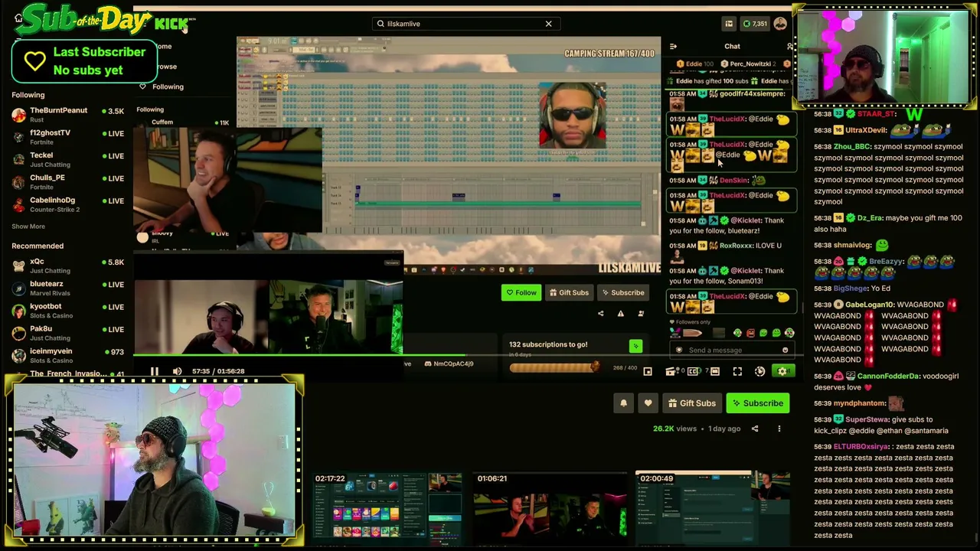
Task: Click the Send a message chat input
Action: coord(730,350)
